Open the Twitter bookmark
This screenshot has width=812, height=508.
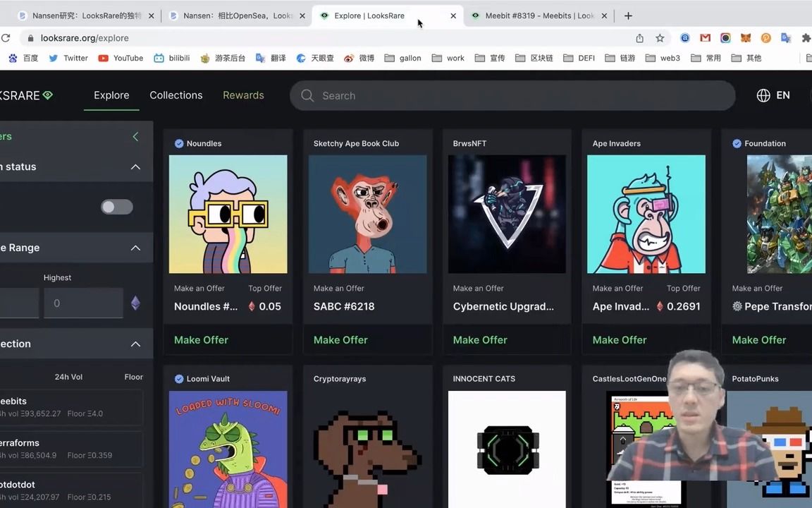68,58
